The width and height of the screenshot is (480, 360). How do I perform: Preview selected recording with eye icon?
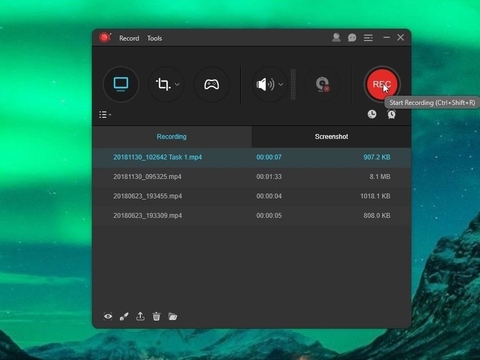108,316
